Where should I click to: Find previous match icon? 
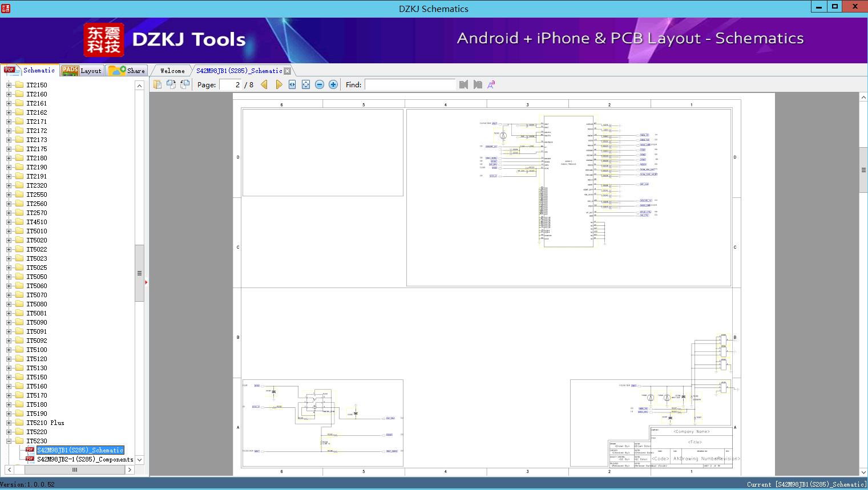pyautogui.click(x=463, y=84)
